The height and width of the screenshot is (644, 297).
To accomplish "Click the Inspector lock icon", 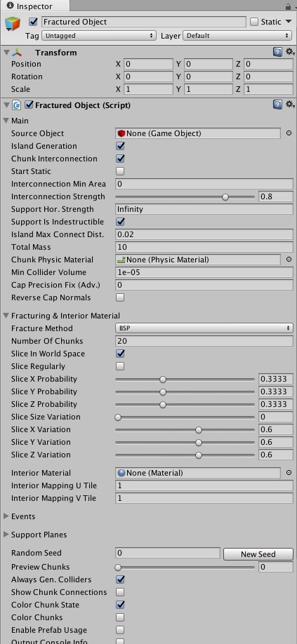I will pyautogui.click(x=288, y=6).
